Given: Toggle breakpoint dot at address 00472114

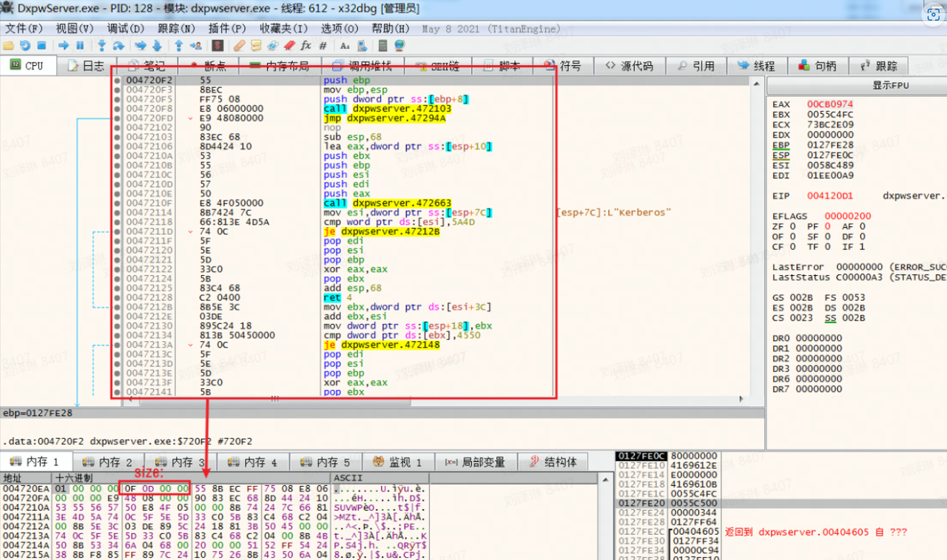Looking at the screenshot, I should (118, 212).
